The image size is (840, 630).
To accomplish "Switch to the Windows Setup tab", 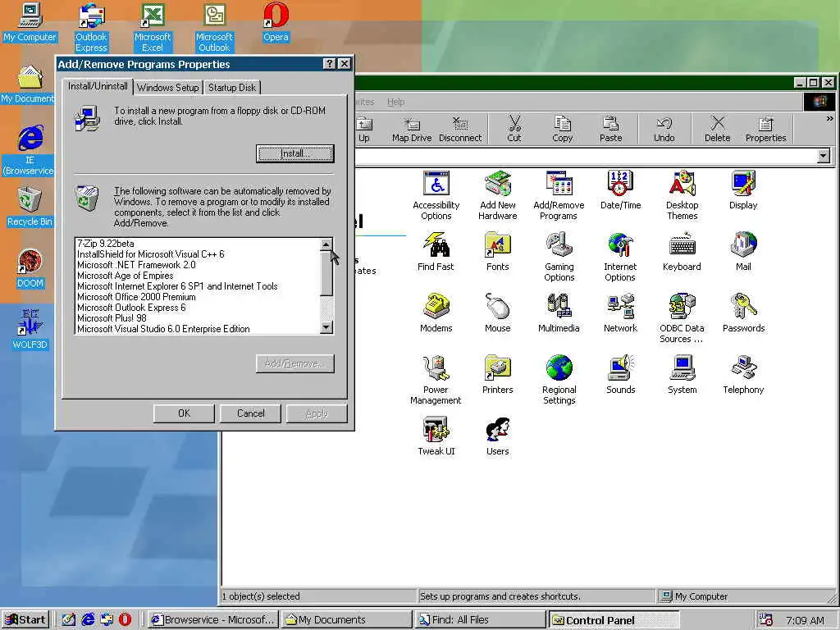I will [x=167, y=87].
